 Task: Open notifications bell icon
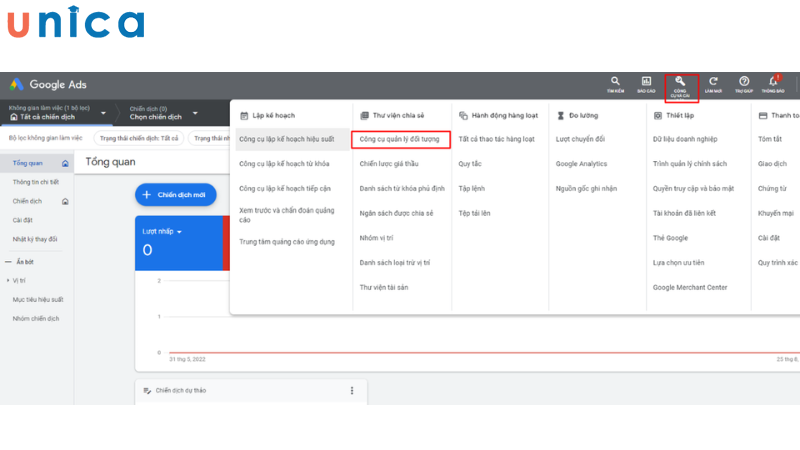coord(773,84)
